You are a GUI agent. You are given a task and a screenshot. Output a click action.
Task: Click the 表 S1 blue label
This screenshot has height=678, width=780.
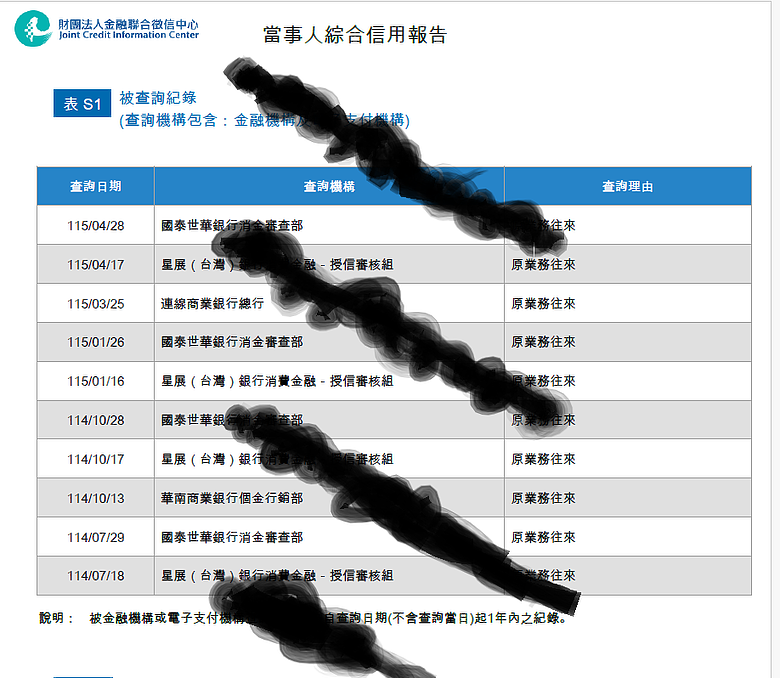(x=82, y=103)
